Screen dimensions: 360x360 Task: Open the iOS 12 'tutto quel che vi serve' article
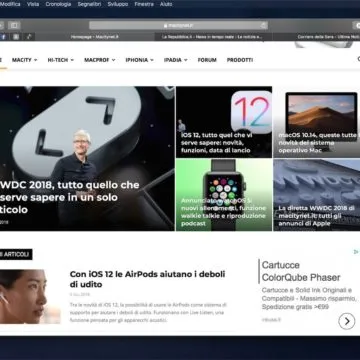(x=217, y=143)
